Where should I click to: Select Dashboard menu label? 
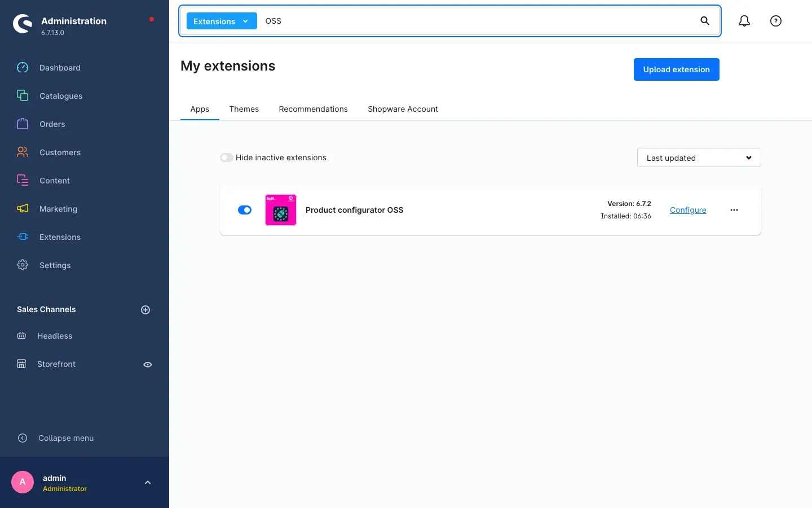point(60,68)
